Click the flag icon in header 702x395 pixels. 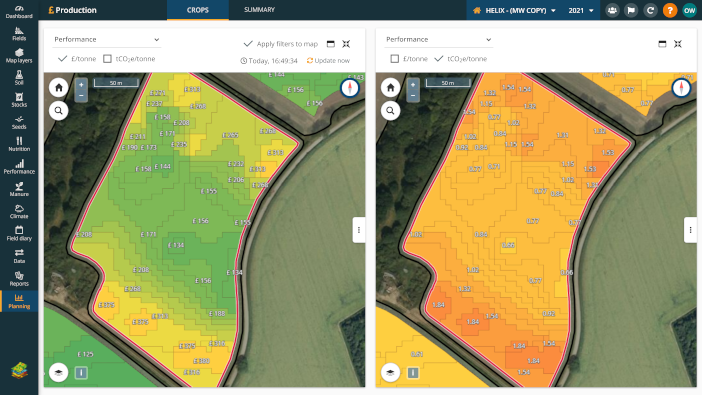pyautogui.click(x=631, y=10)
